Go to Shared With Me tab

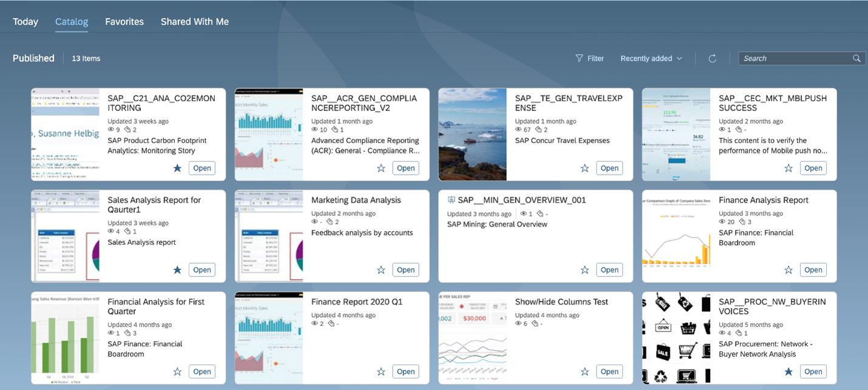[195, 22]
